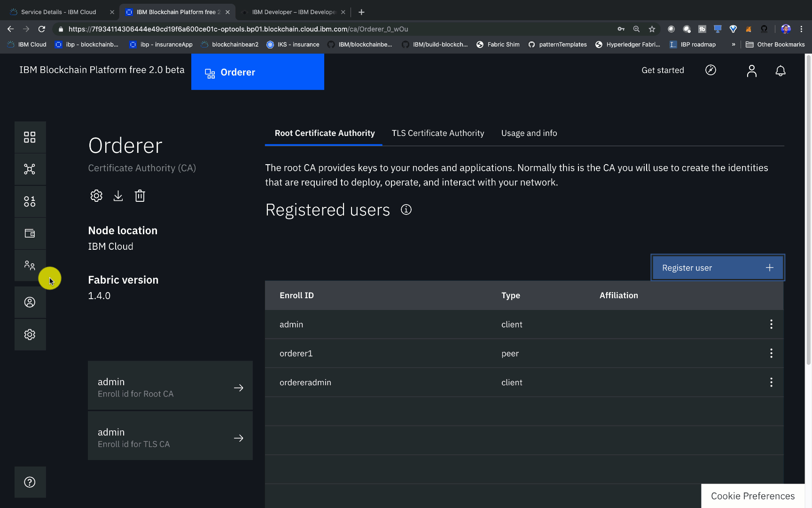Viewport: 812px width, 508px height.
Task: Open the Smart contracts icon in sidebar
Action: (x=30, y=201)
